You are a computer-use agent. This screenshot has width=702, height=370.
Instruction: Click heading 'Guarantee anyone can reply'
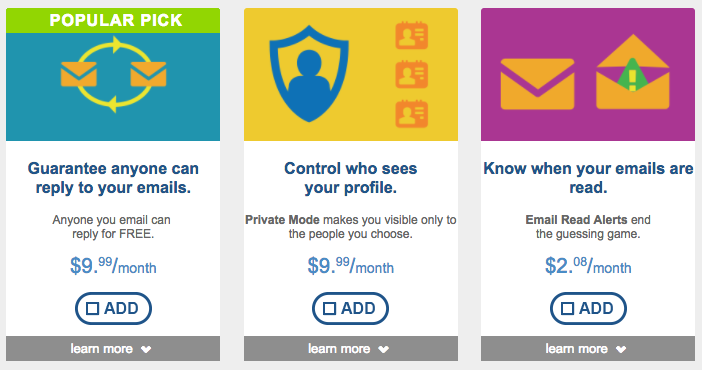coord(113,178)
